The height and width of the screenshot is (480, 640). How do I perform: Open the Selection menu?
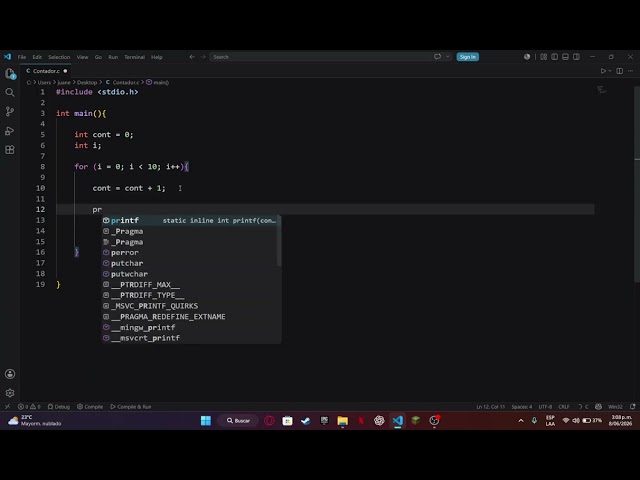pyautogui.click(x=59, y=57)
